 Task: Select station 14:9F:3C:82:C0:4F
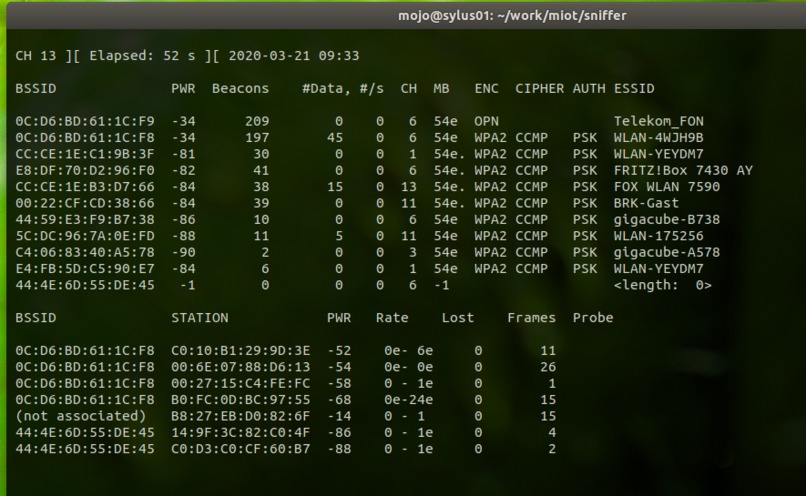241,432
